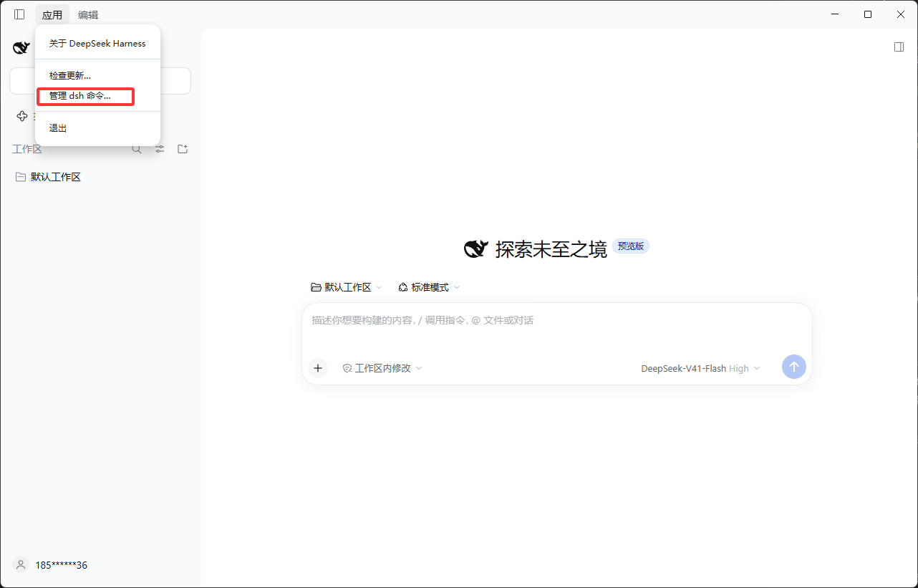Click the plus attachment button in prompt box
The image size is (918, 588).
pos(318,368)
